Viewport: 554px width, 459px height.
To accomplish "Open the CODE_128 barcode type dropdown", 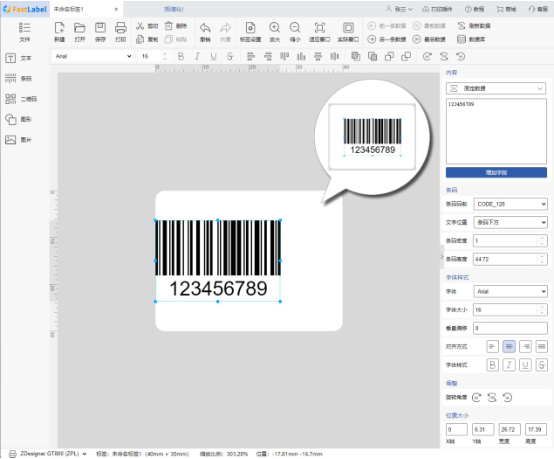I will tap(511, 204).
